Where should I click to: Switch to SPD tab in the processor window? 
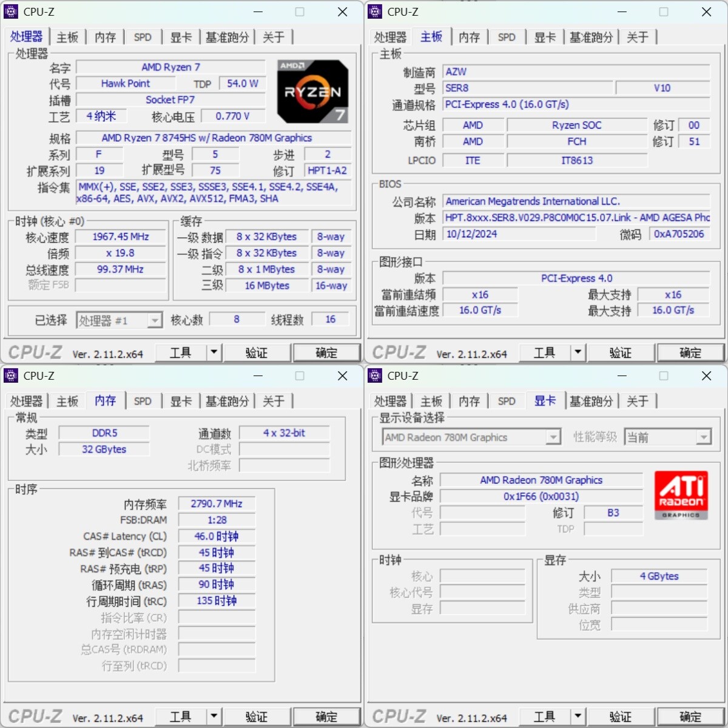[143, 37]
